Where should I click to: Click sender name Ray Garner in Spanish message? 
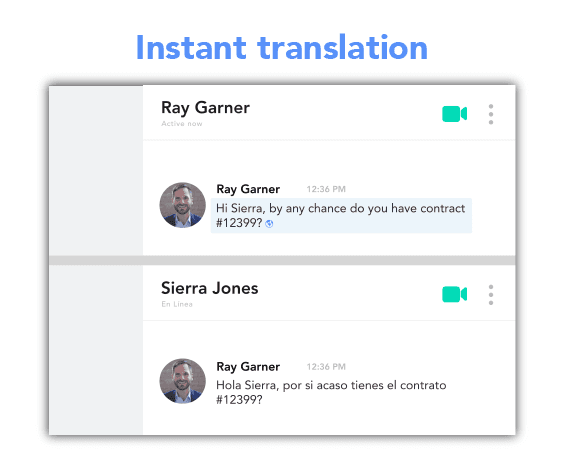pos(248,367)
